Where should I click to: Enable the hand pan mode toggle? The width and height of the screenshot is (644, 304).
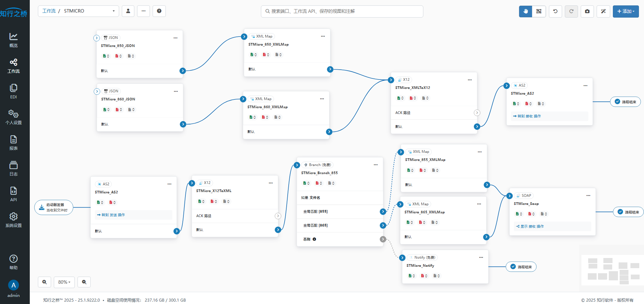pyautogui.click(x=526, y=11)
